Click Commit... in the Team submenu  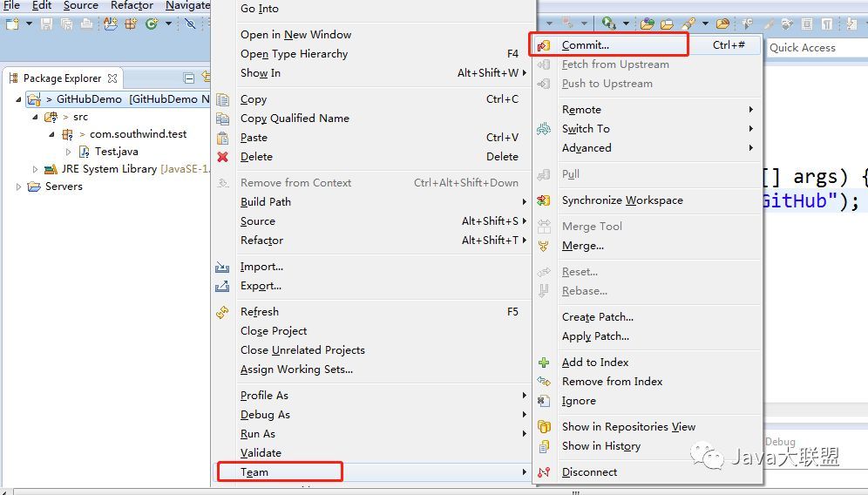[648, 45]
